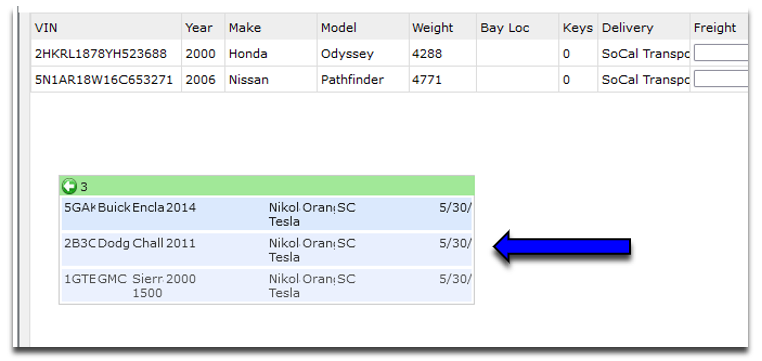Sort by Weight column header
The width and height of the screenshot is (762, 361).
(x=442, y=28)
